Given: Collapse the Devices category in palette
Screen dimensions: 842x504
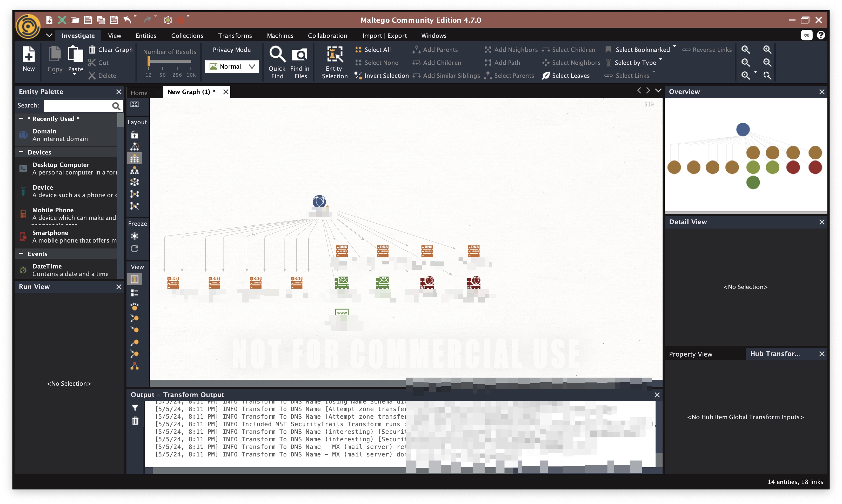Looking at the screenshot, I should (21, 152).
